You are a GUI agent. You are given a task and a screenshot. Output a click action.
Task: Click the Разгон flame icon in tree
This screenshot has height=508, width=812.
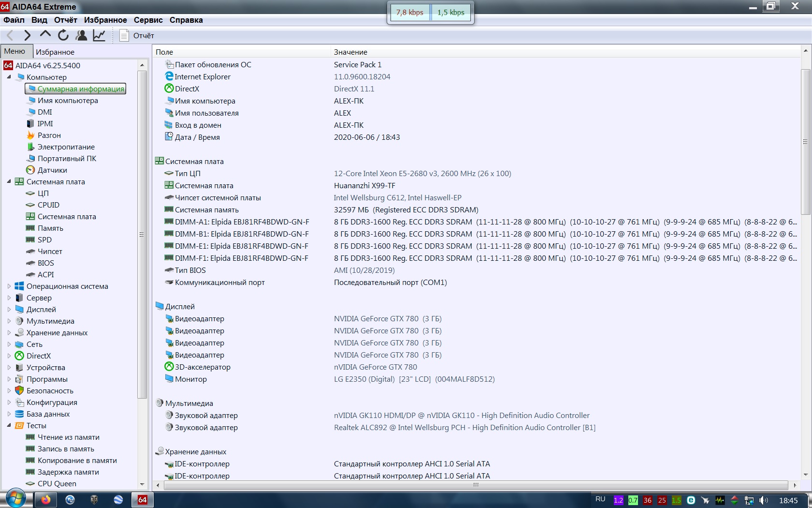(x=30, y=135)
